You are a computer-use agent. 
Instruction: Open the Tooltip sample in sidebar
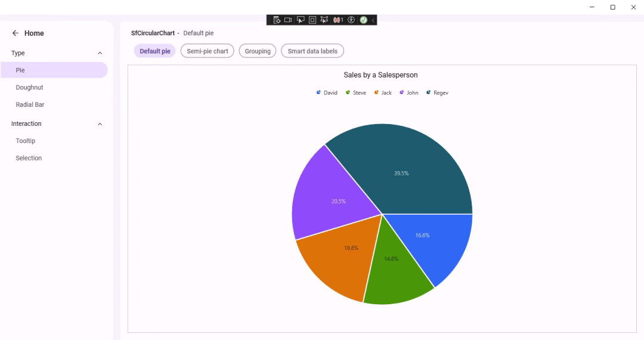(x=26, y=141)
